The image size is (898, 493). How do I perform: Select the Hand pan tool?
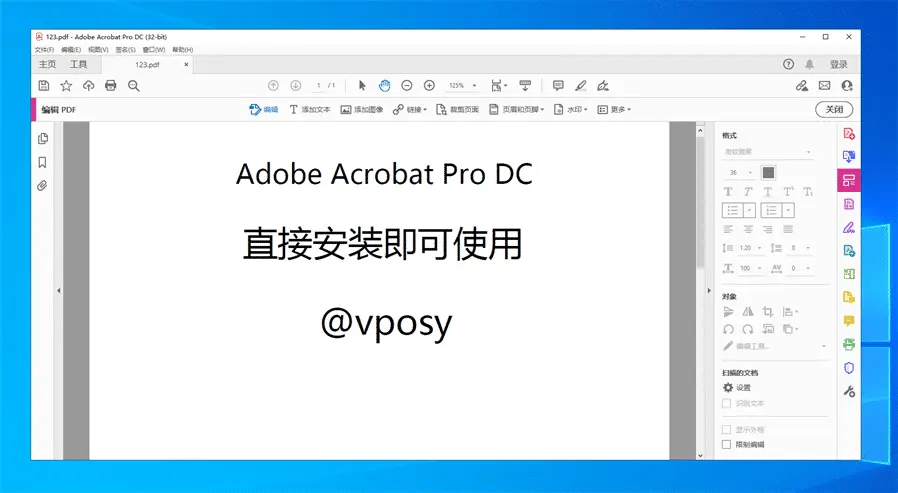coord(384,86)
